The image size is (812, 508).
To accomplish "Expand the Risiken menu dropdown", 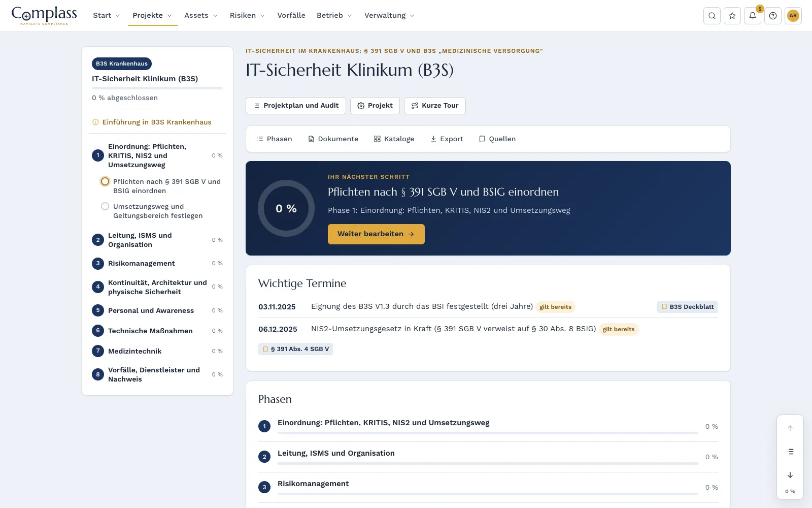I will [247, 15].
